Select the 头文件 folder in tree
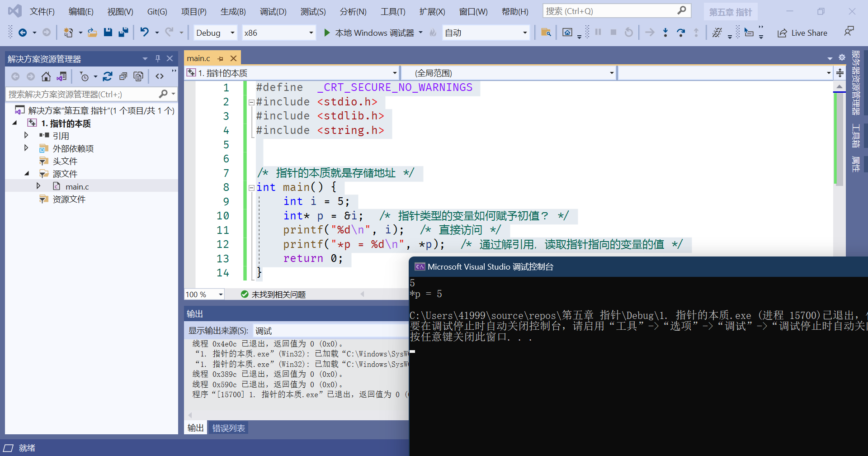The width and height of the screenshot is (868, 456). 65,161
